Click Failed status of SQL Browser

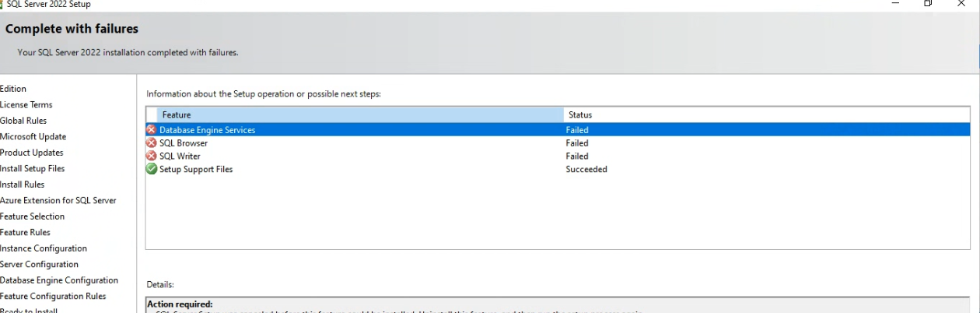point(577,143)
